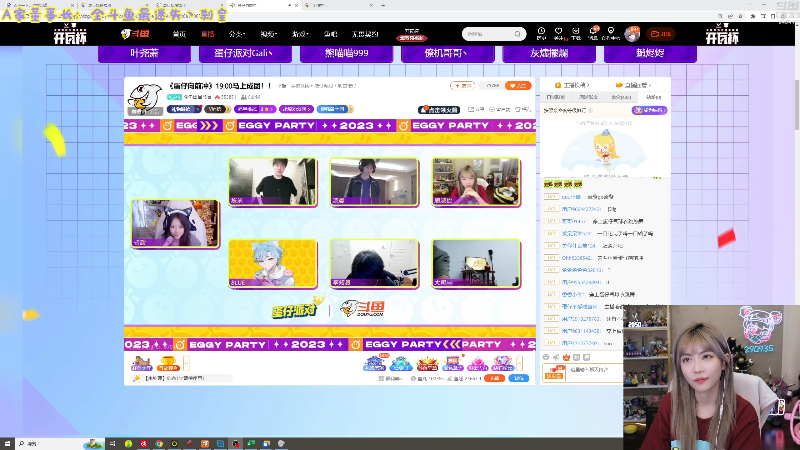Click the user avatar in the header

tap(632, 34)
